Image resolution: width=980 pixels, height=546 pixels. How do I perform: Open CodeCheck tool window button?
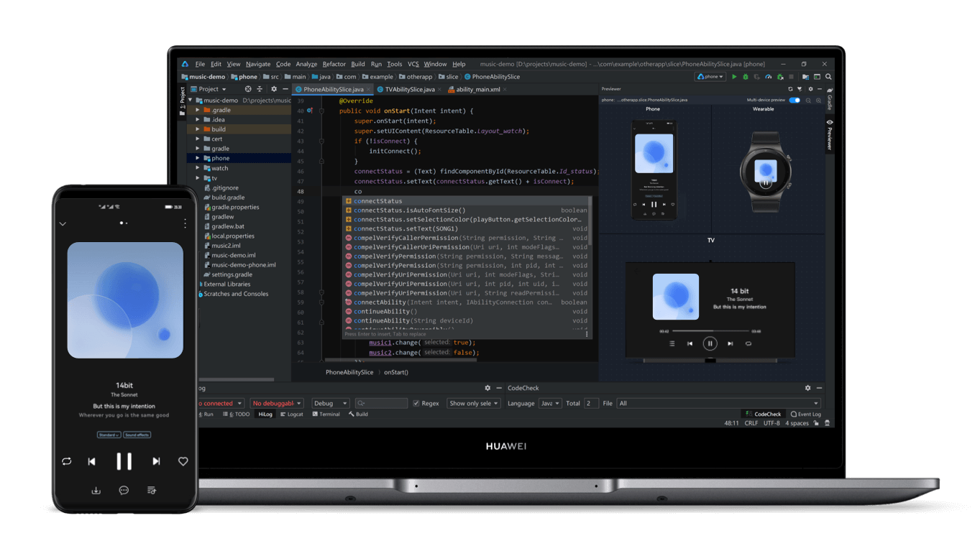click(763, 415)
